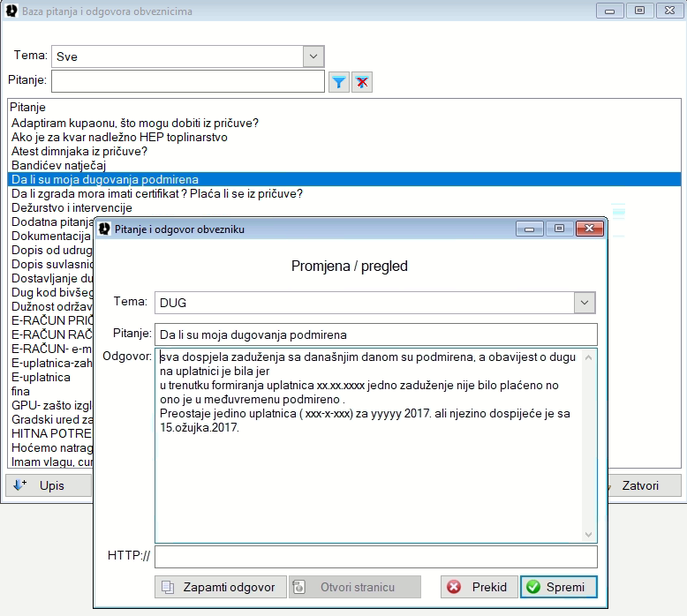The image size is (687, 616).
Task: Click the Prekid cancel button
Action: click(x=478, y=587)
